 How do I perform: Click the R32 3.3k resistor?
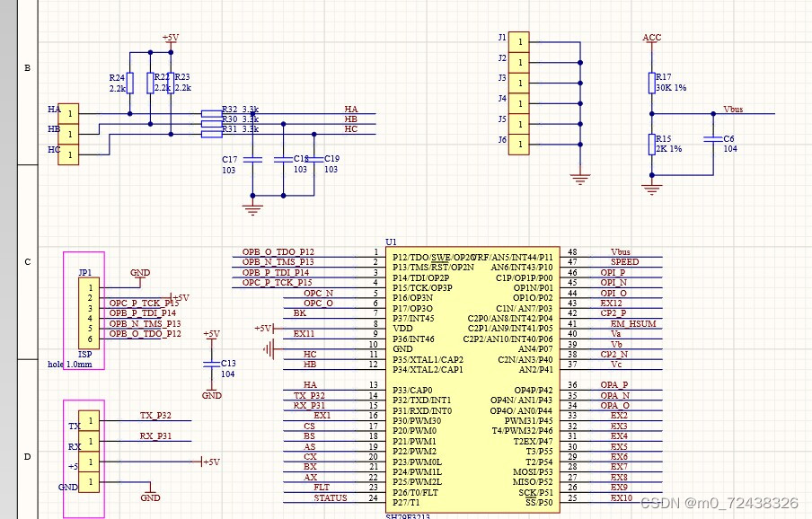pyautogui.click(x=211, y=113)
